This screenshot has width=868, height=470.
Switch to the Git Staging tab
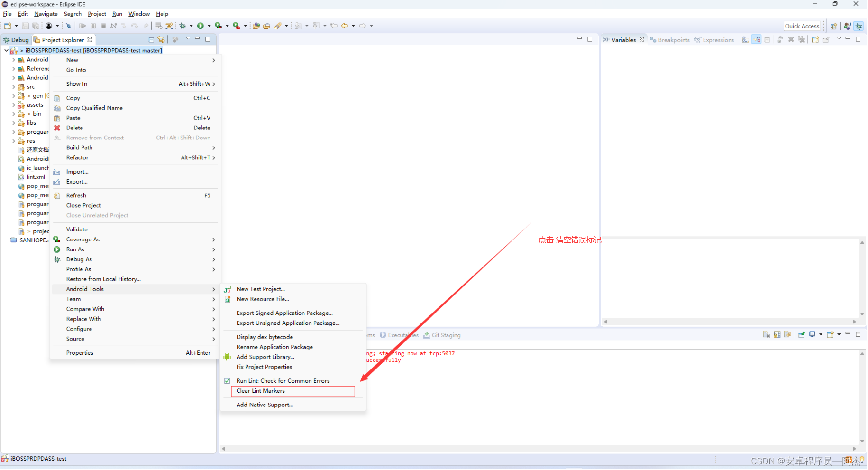pos(442,335)
